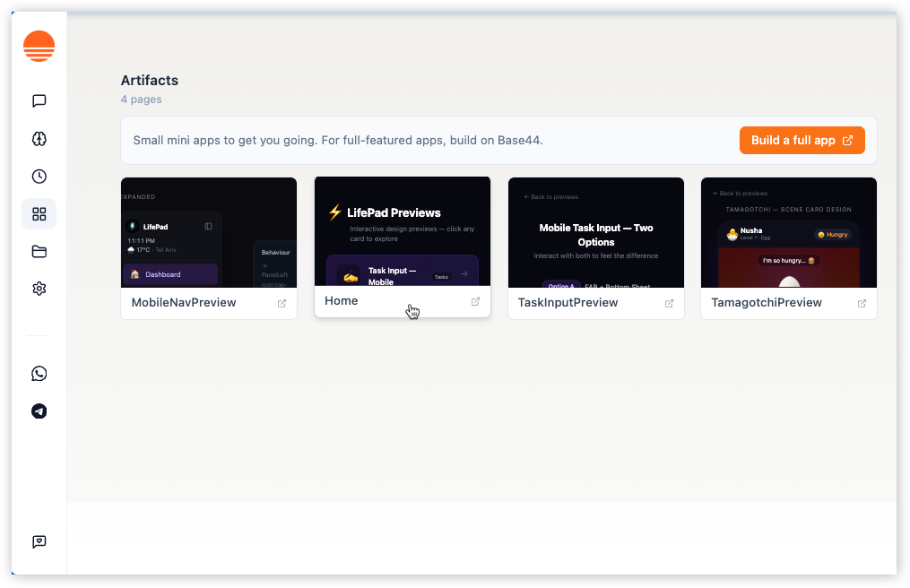910x588 pixels.
Task: Click the Tasks pill on the Home card
Action: [442, 276]
